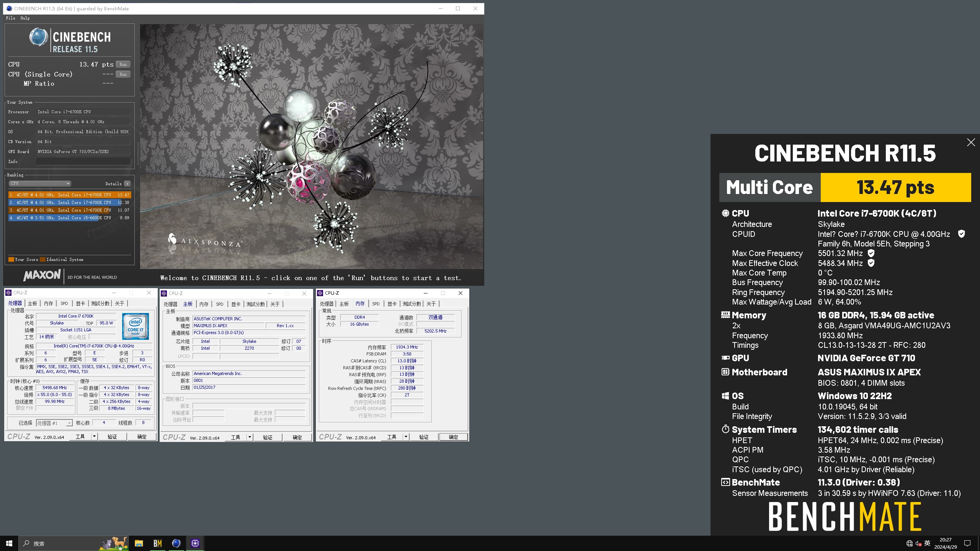Screen dimensions: 980x551
Task: Click the CPU chip icon in BenchMate
Action: [725, 213]
